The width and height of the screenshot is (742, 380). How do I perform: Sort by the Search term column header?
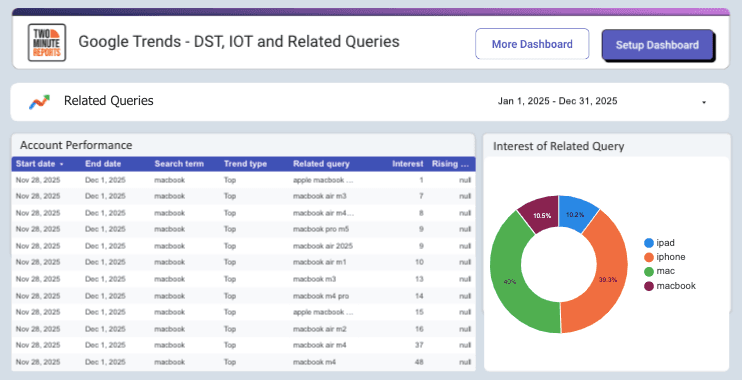click(x=179, y=164)
